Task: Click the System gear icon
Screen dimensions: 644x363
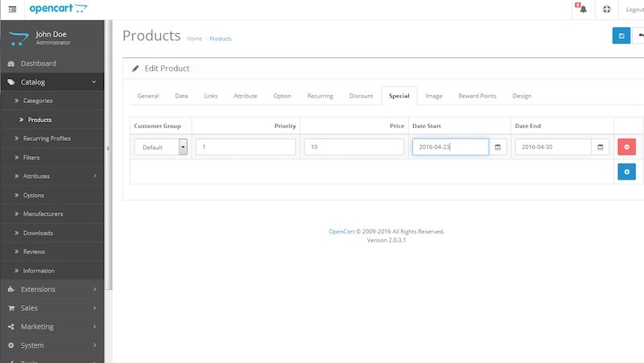Action: (x=11, y=345)
